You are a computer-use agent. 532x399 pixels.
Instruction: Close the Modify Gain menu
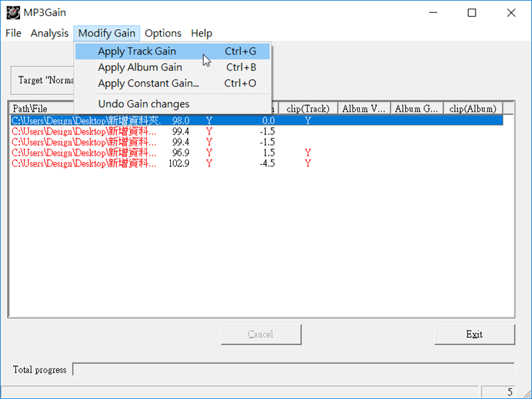point(107,33)
